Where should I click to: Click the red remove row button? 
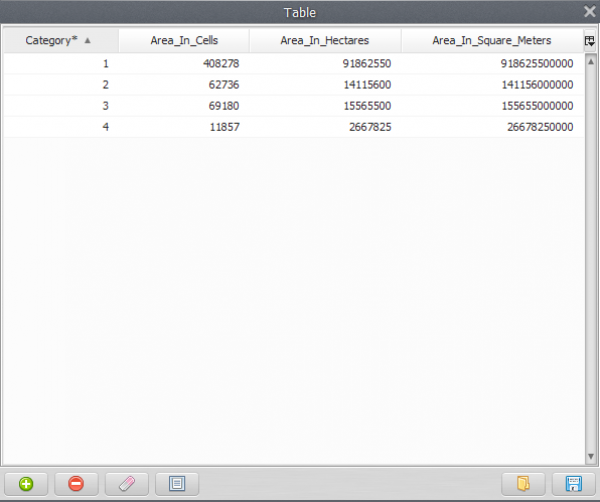point(76,484)
